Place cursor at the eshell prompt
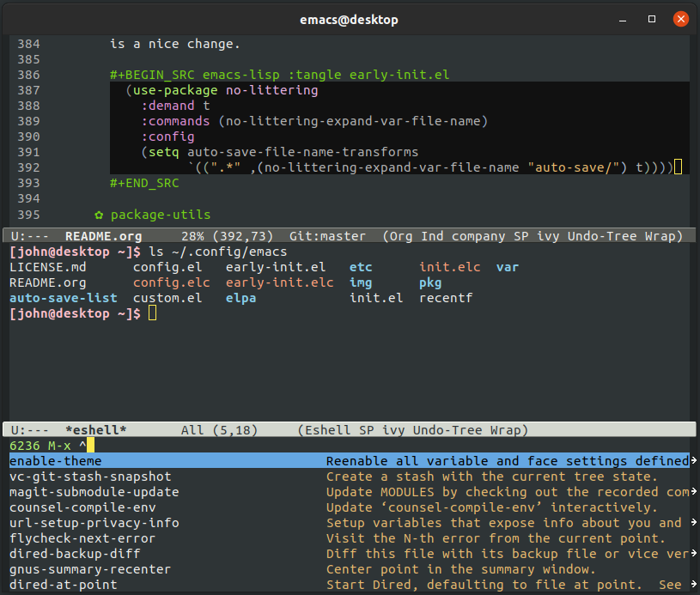Image resolution: width=700 pixels, height=595 pixels. coord(152,313)
